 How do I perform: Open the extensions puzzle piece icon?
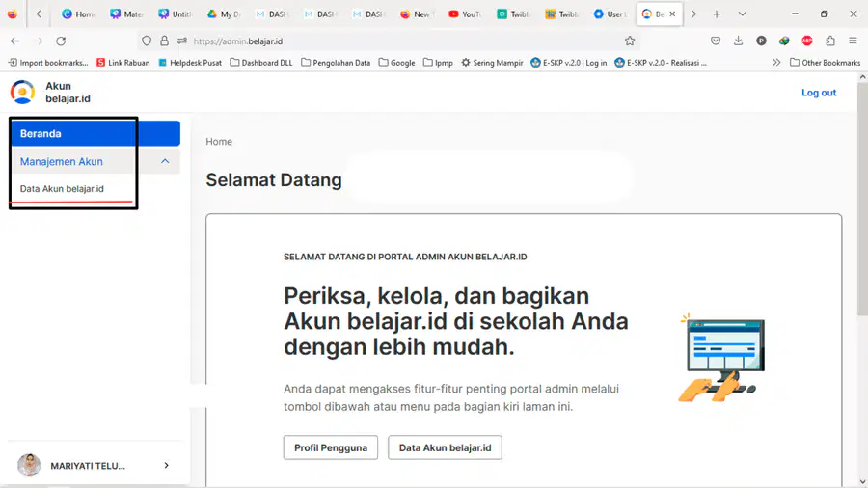(x=829, y=41)
